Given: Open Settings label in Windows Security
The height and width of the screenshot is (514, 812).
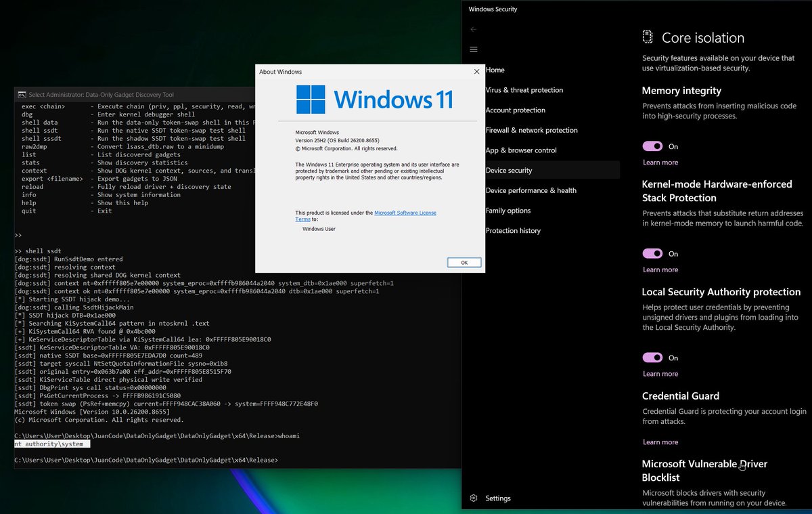Looking at the screenshot, I should coord(498,498).
